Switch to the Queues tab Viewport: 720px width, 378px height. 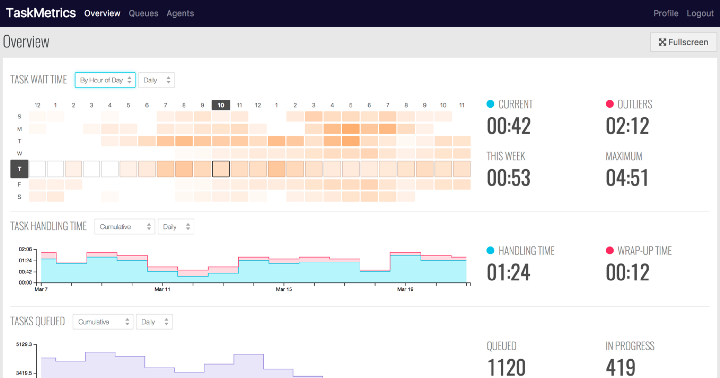tap(143, 13)
